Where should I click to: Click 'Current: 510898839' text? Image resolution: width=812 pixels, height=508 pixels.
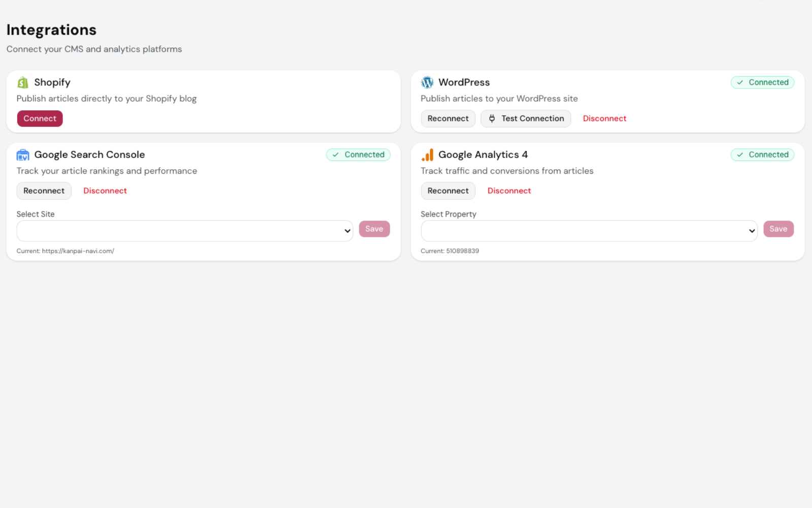click(450, 251)
